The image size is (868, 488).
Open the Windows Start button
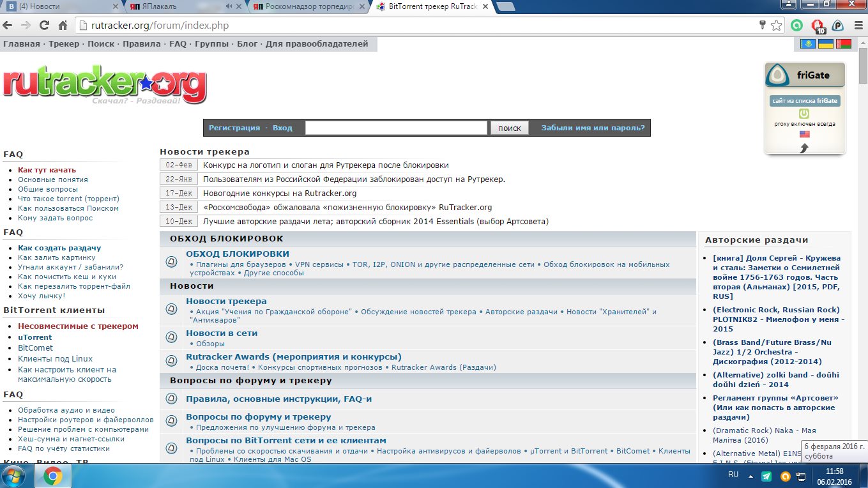14,476
